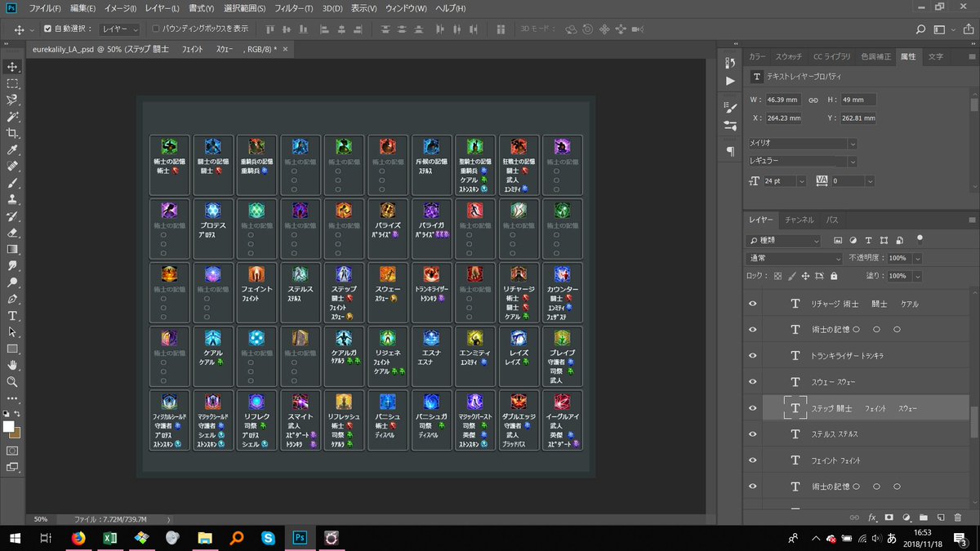Open the 種類 layer filter dropdown
Screen dimensions: 980x551
click(x=783, y=241)
